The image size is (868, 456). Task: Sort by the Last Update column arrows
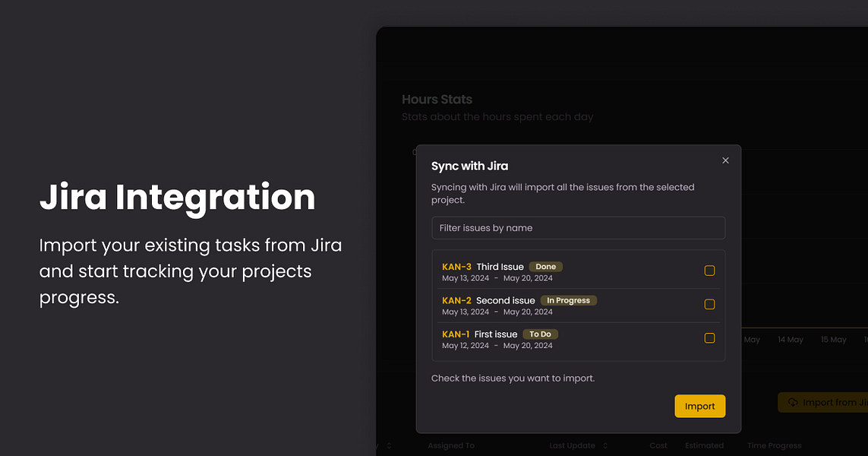(605, 445)
